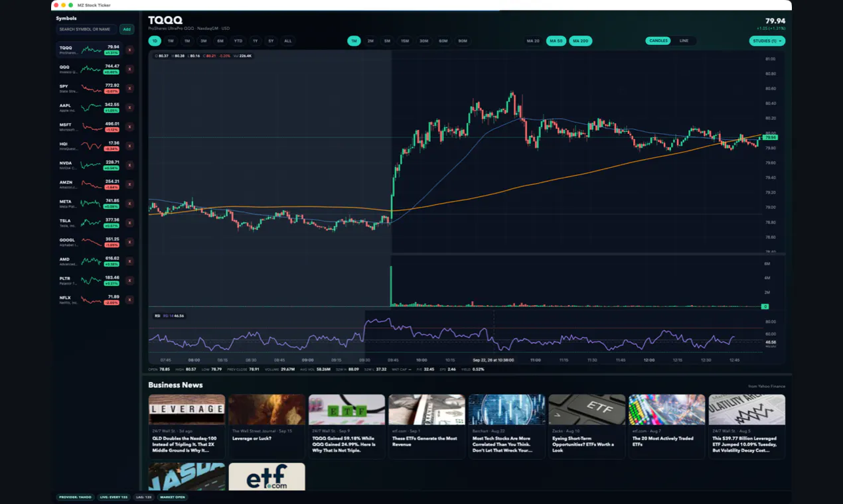Remove AAPL with its X button

129,107
